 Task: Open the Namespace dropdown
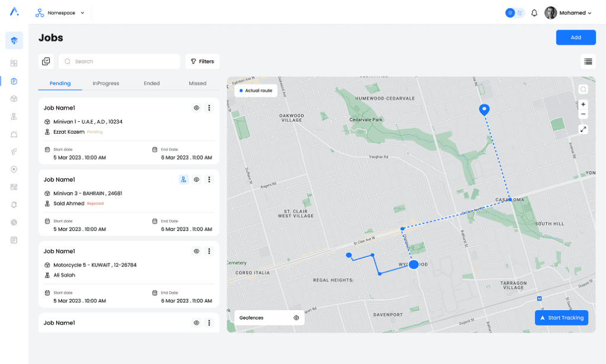[x=60, y=13]
